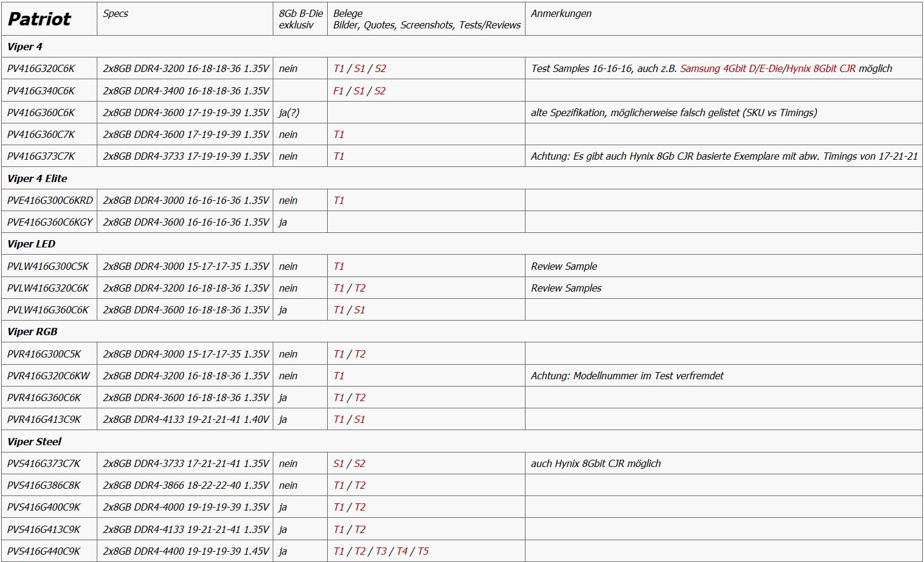Open T1 link in PVR416G413C9K row

[x=339, y=419]
